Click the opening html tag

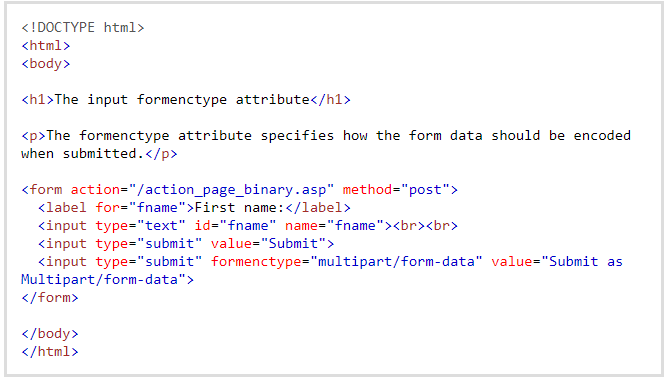(46, 46)
